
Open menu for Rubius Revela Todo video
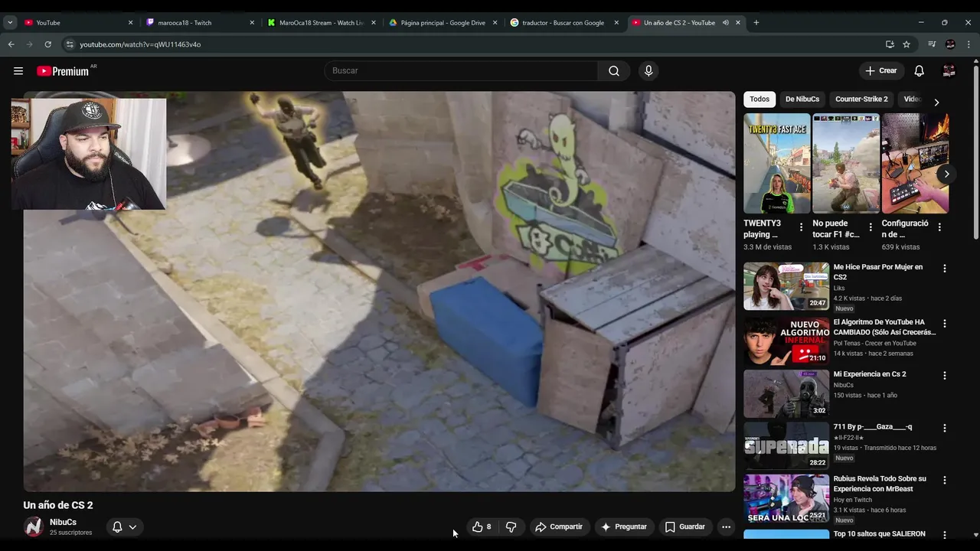[x=944, y=480]
